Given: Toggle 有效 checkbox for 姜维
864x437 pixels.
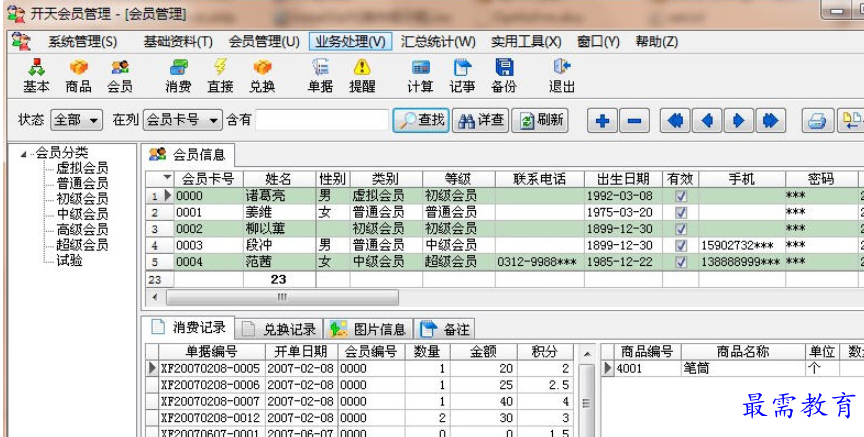Looking at the screenshot, I should point(681,212).
